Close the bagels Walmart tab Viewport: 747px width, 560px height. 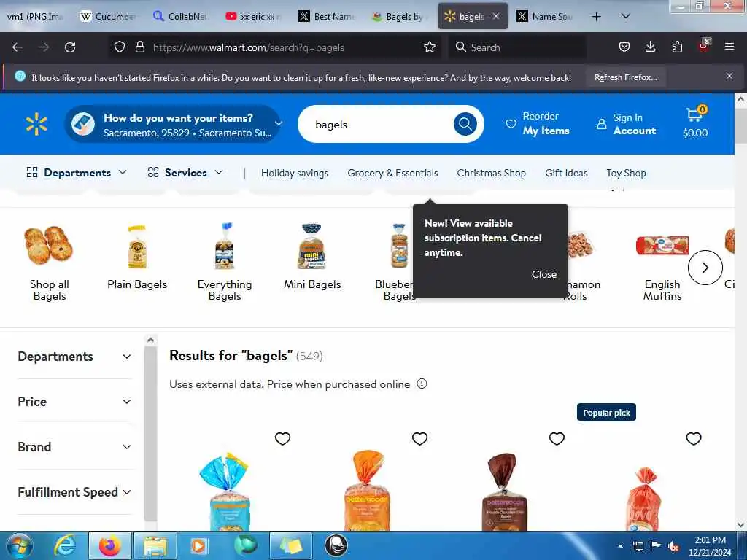click(496, 16)
